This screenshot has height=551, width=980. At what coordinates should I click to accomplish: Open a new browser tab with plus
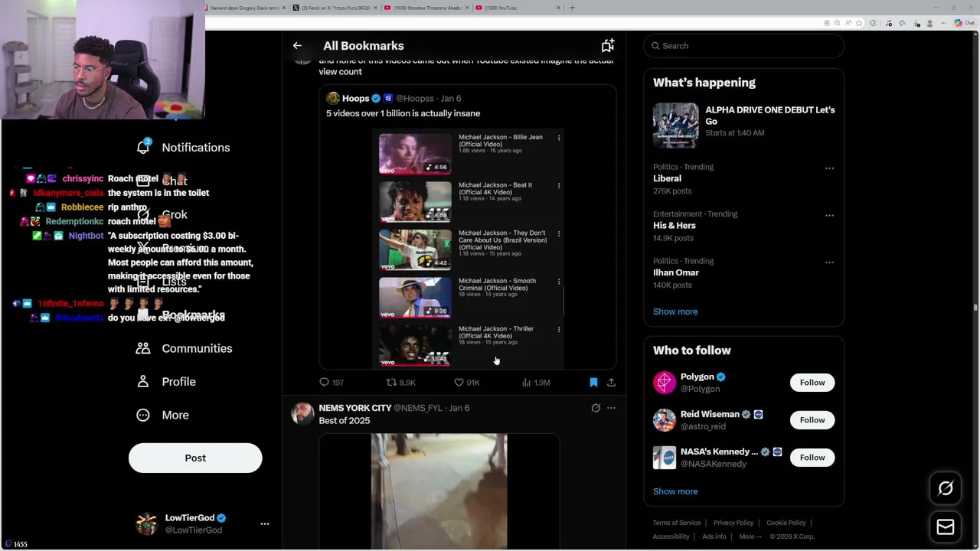[572, 8]
